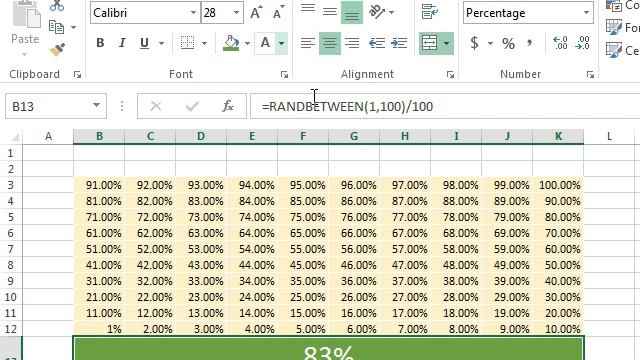Toggle Underline formatting

(144, 43)
